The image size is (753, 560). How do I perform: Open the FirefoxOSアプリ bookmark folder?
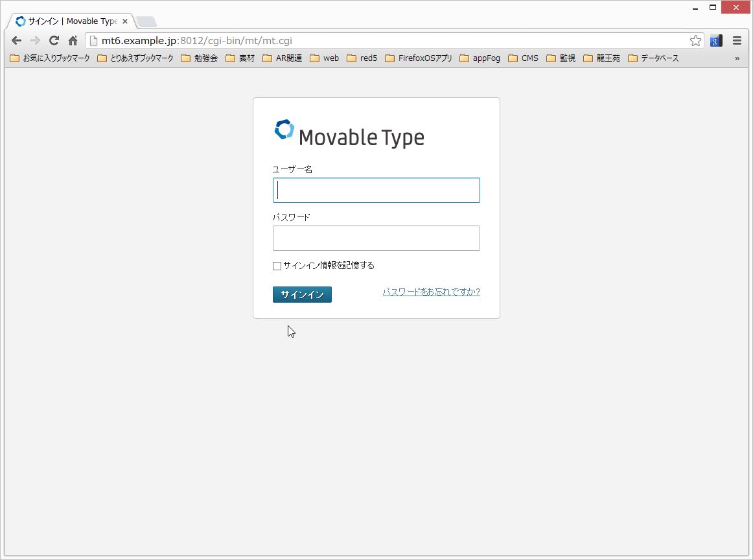pyautogui.click(x=419, y=58)
